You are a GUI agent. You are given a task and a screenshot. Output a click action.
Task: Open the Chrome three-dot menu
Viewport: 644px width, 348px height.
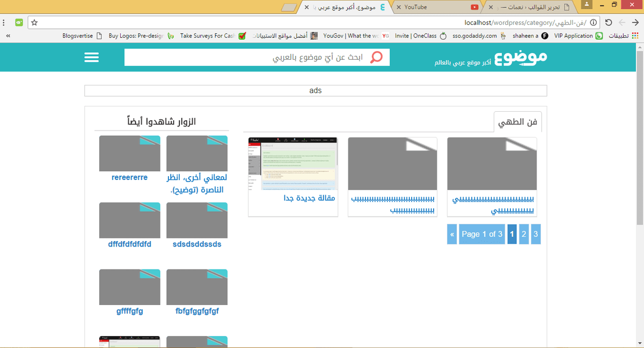tap(4, 23)
